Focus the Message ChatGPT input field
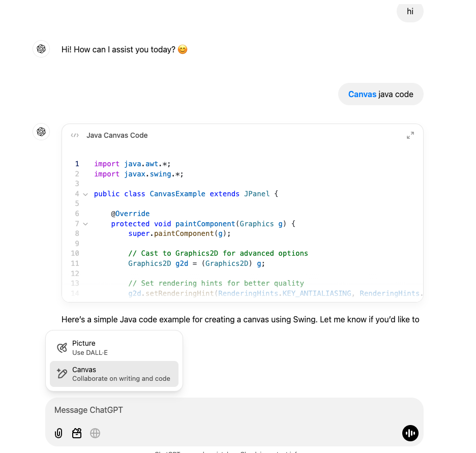This screenshot has width=476, height=453. (234, 410)
